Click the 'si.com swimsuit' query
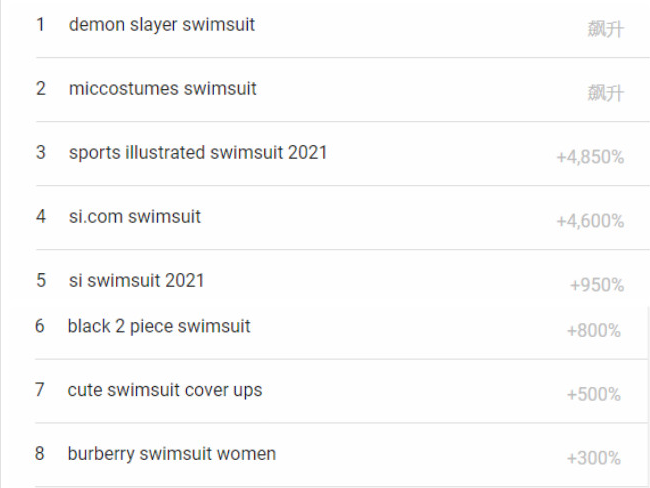 (x=134, y=216)
